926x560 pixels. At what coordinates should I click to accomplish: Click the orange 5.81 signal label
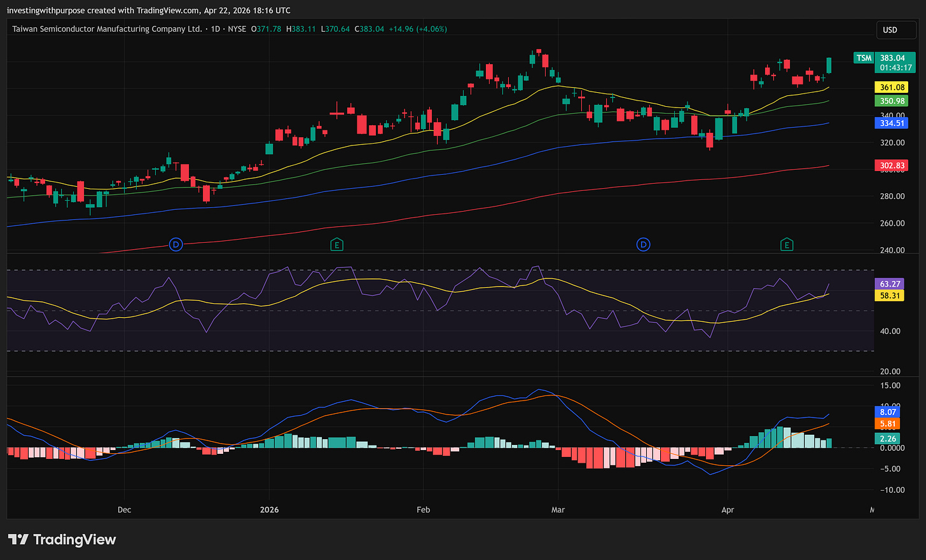[887, 424]
